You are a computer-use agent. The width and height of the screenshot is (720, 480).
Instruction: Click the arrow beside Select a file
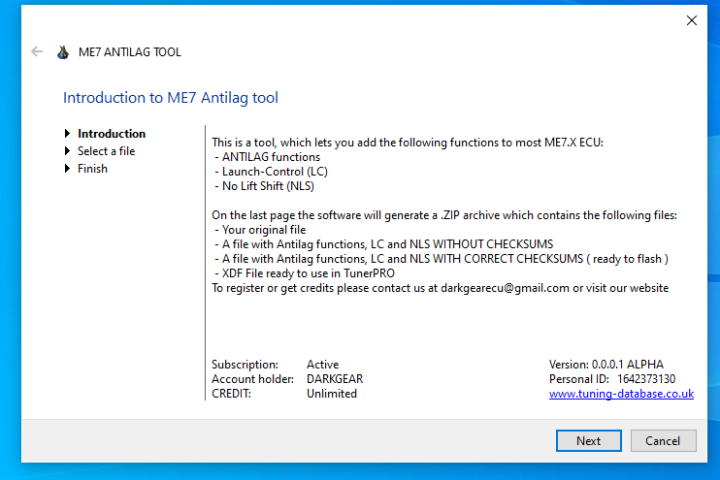(67, 151)
